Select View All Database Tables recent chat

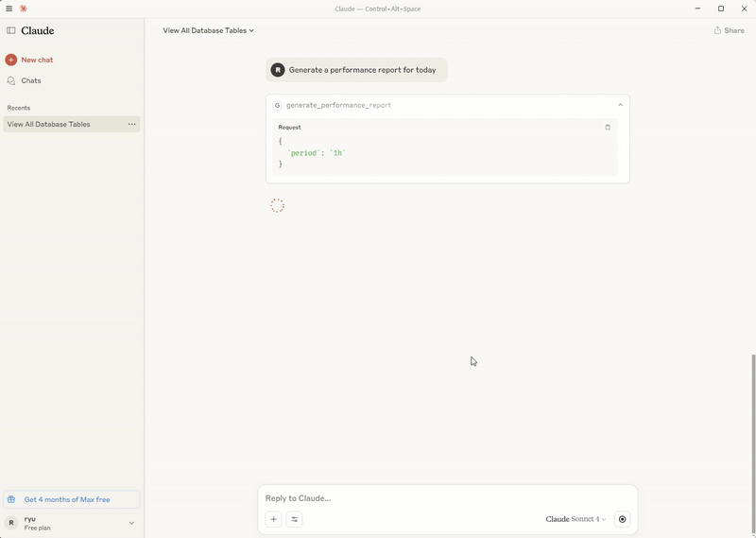coord(72,124)
